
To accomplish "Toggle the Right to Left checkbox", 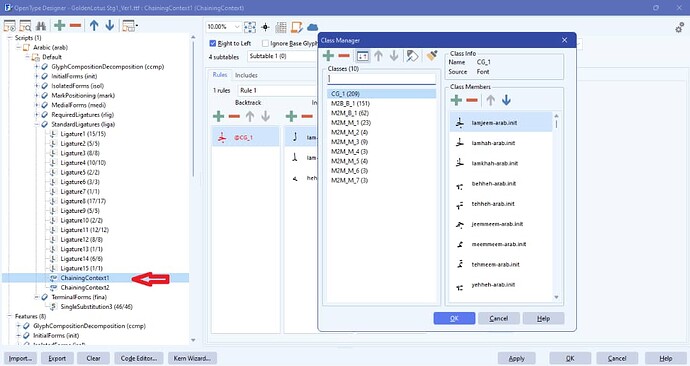I will point(213,43).
